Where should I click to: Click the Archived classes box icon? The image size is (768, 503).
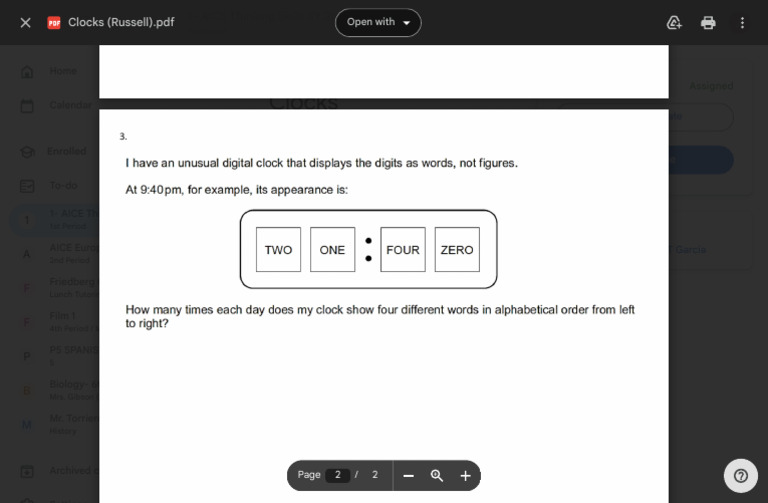click(27, 471)
